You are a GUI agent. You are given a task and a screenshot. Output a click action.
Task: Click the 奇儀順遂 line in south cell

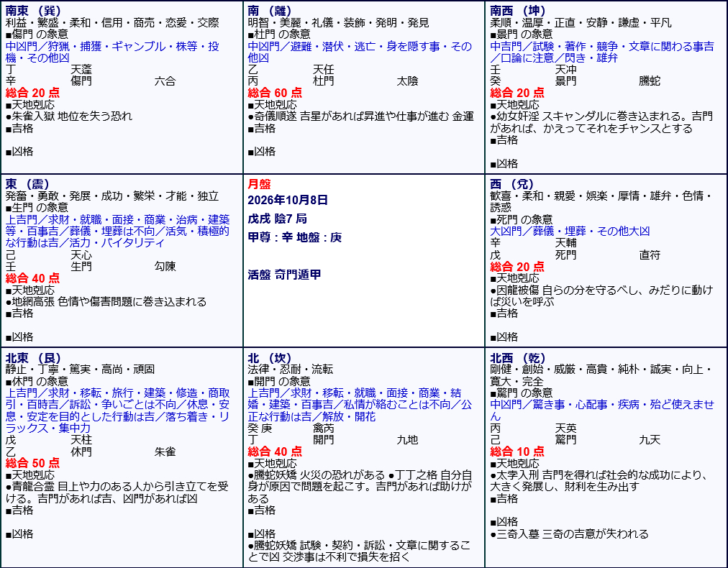(360, 116)
